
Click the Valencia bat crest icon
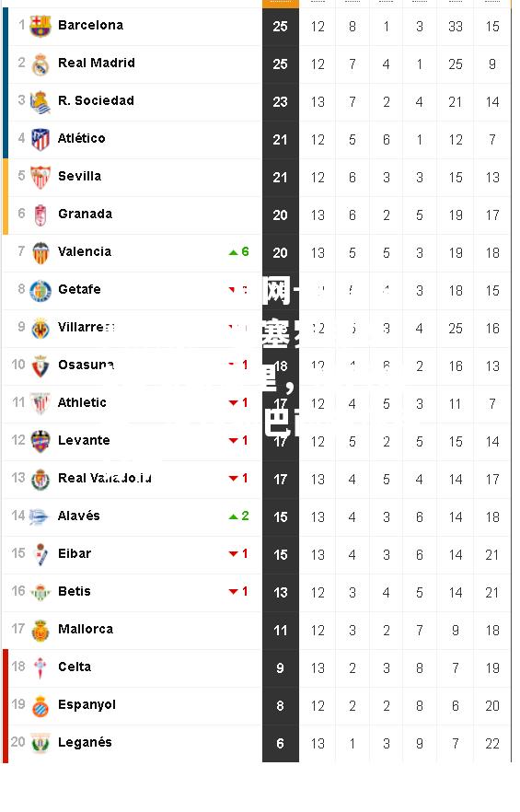(40, 252)
